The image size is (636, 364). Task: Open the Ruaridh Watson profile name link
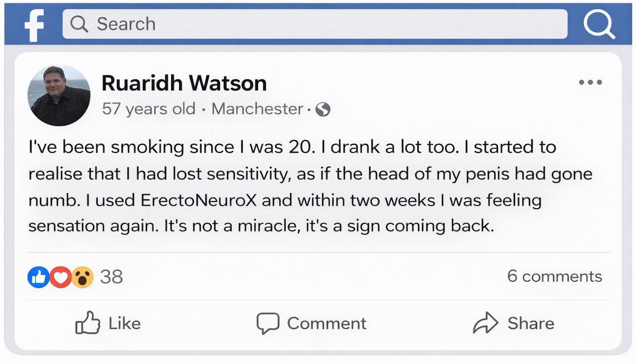(x=184, y=83)
